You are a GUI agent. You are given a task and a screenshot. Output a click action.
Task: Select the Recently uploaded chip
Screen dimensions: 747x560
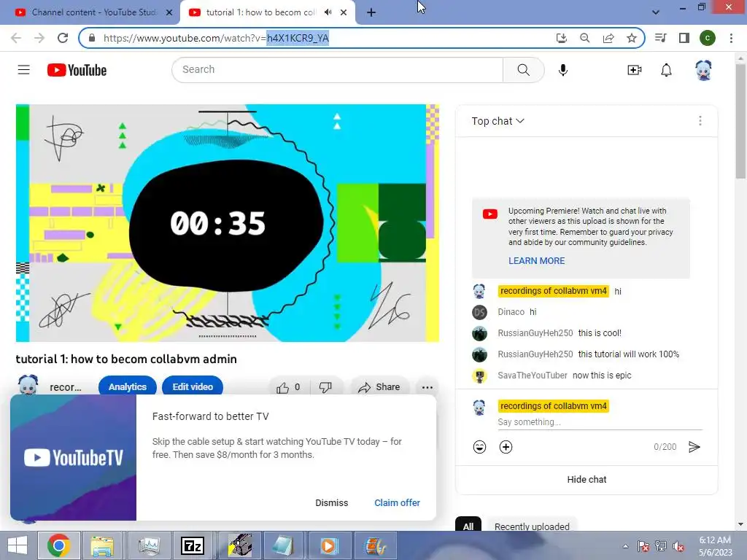point(532,526)
